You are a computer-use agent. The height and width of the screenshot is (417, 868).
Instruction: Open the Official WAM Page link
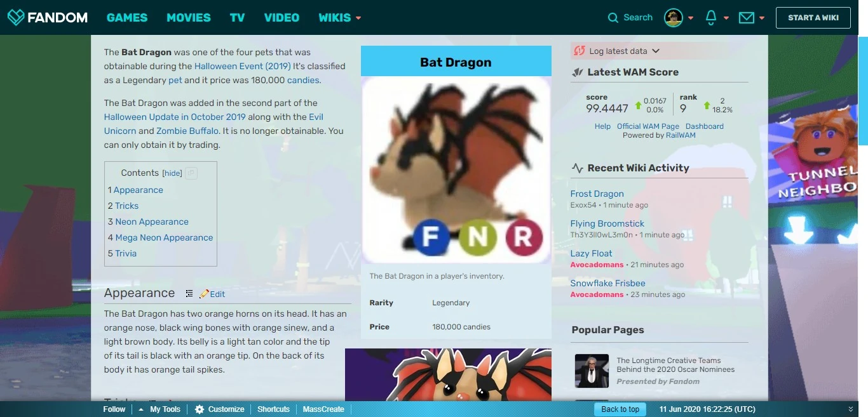pyautogui.click(x=648, y=126)
